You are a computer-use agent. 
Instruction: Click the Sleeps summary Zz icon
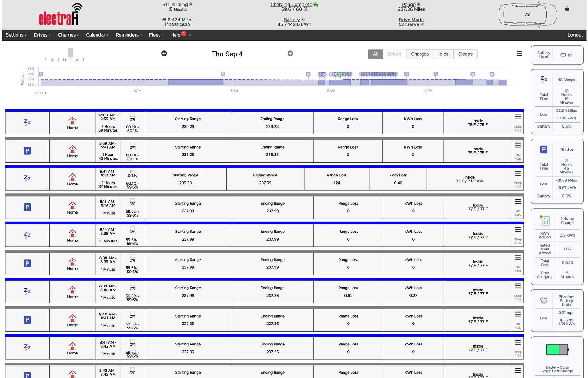click(x=544, y=79)
